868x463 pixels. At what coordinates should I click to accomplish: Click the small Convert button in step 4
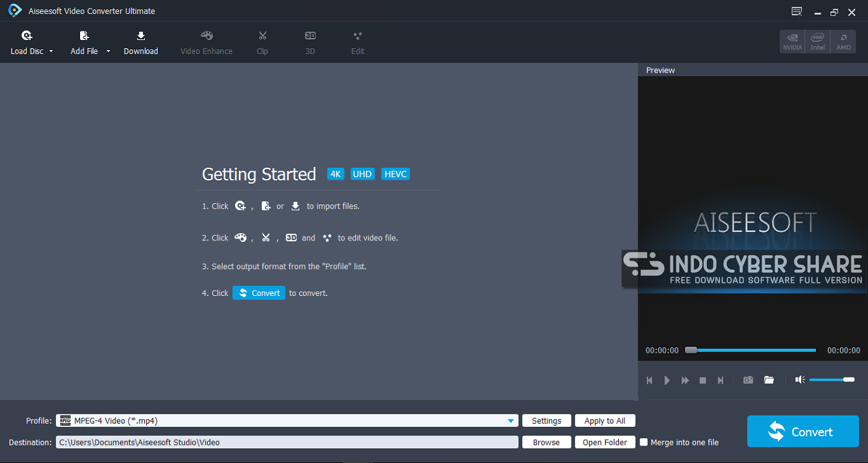[259, 293]
